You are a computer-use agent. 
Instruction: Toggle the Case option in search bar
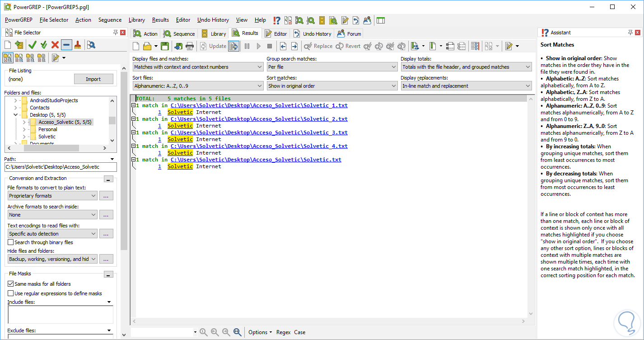300,332
